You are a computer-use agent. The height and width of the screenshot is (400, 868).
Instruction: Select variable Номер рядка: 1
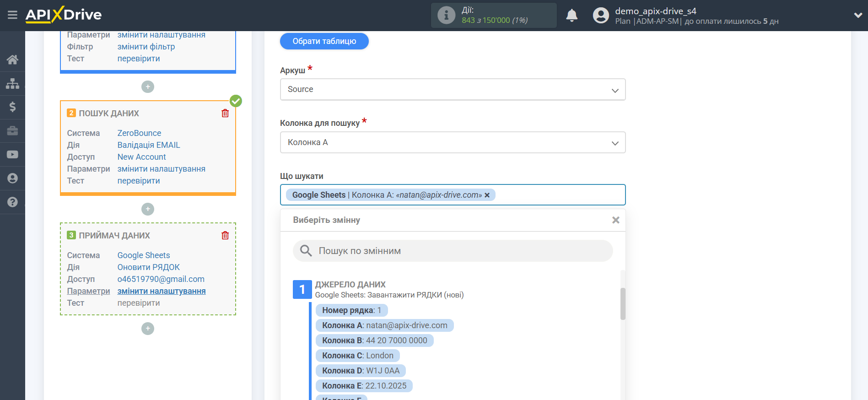click(351, 310)
